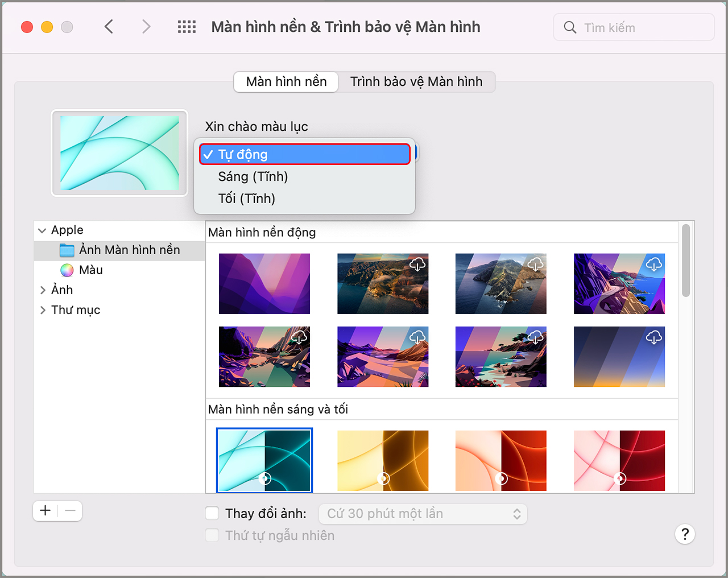Click the Màn hình nền động section header
The image size is (728, 578).
click(262, 233)
